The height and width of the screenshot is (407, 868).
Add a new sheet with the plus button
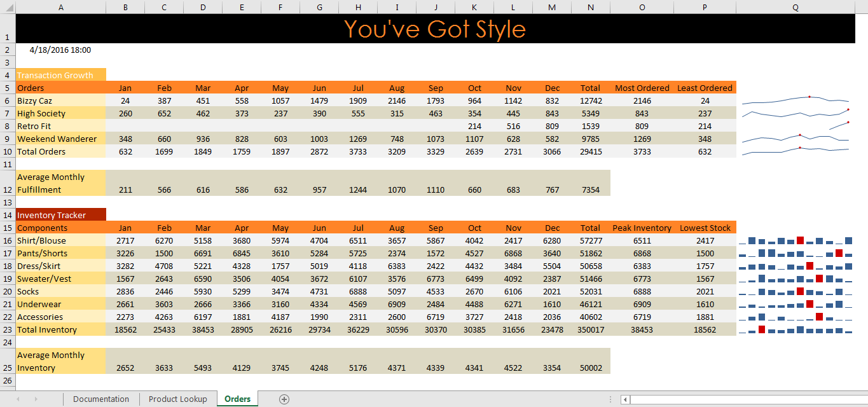(x=284, y=399)
